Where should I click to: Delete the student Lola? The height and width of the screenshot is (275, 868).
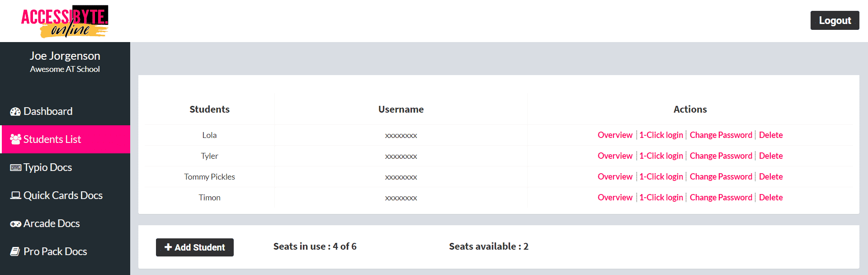[770, 135]
